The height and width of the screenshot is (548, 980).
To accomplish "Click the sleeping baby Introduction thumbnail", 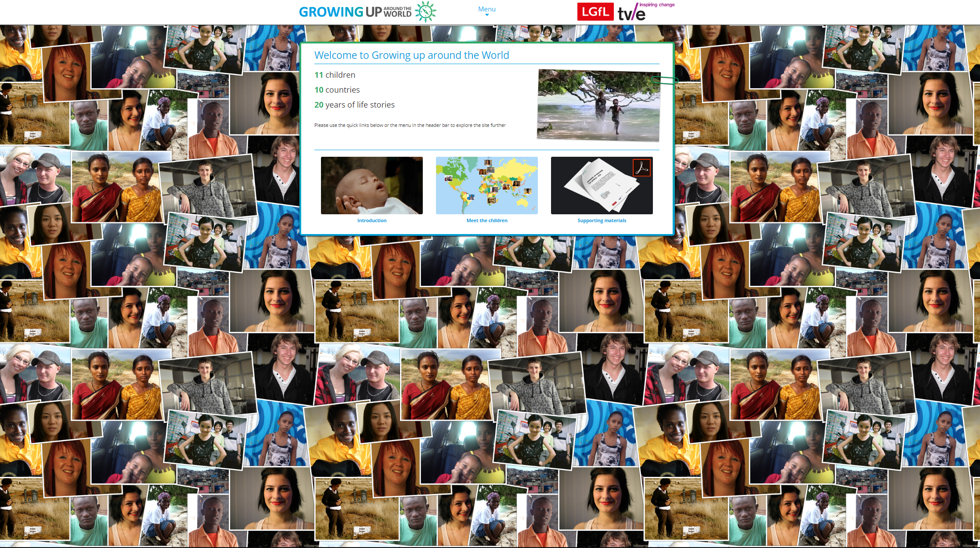I will tap(372, 185).
